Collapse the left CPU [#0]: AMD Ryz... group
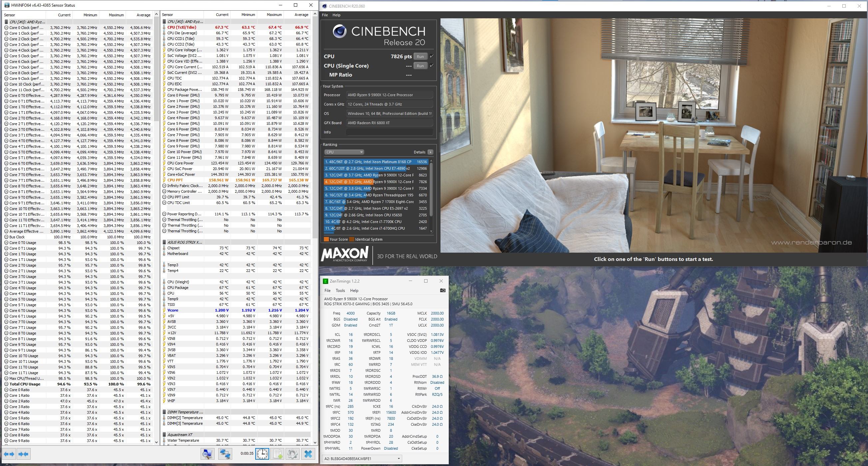868x466 pixels. click(6, 22)
